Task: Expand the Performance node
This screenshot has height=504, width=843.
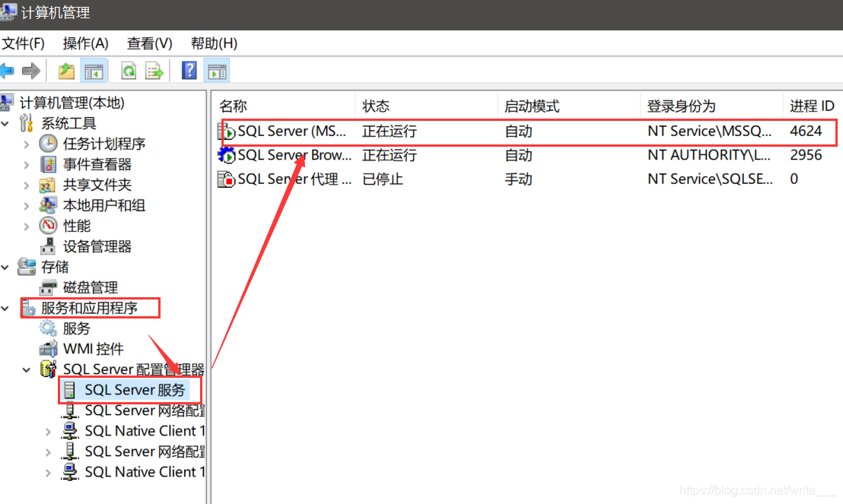Action: (x=27, y=227)
